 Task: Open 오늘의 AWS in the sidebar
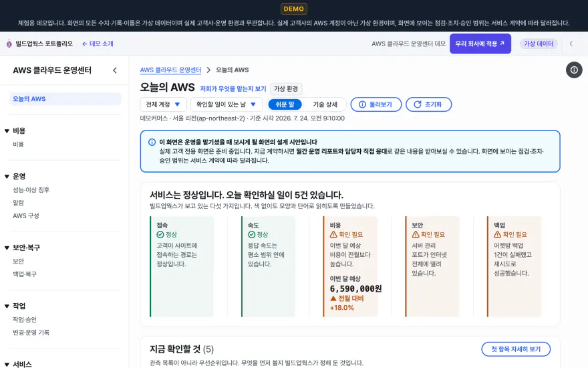tap(65, 99)
